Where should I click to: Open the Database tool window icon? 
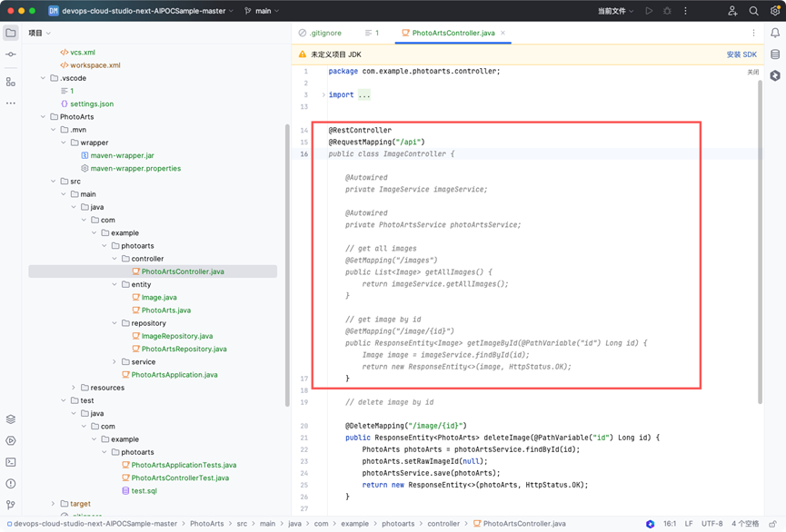click(775, 54)
